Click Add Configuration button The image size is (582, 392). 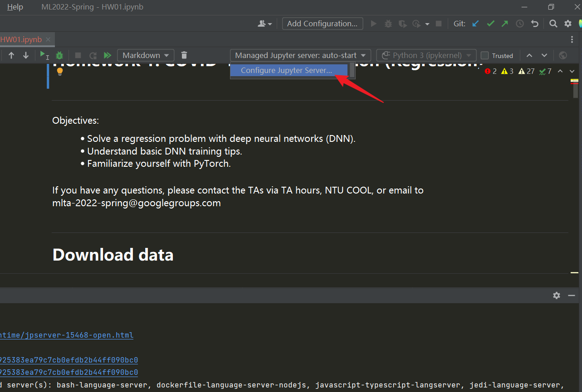pyautogui.click(x=323, y=24)
